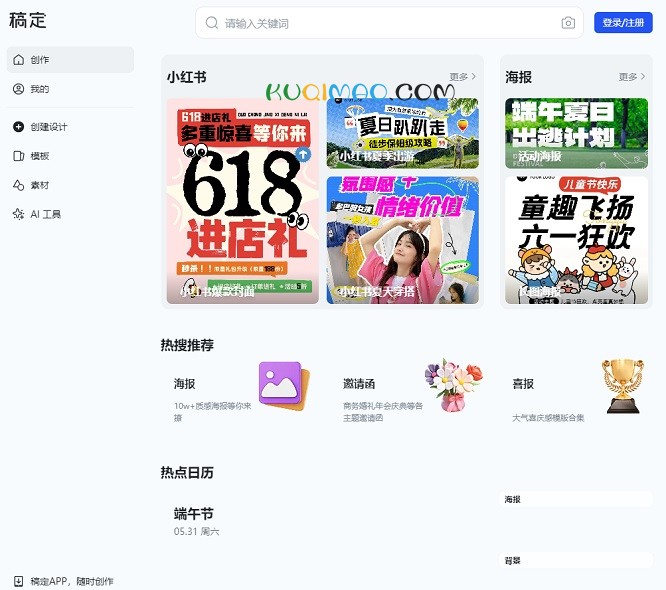Type in the 请输入关键词 search field
666x590 pixels.
tap(390, 23)
